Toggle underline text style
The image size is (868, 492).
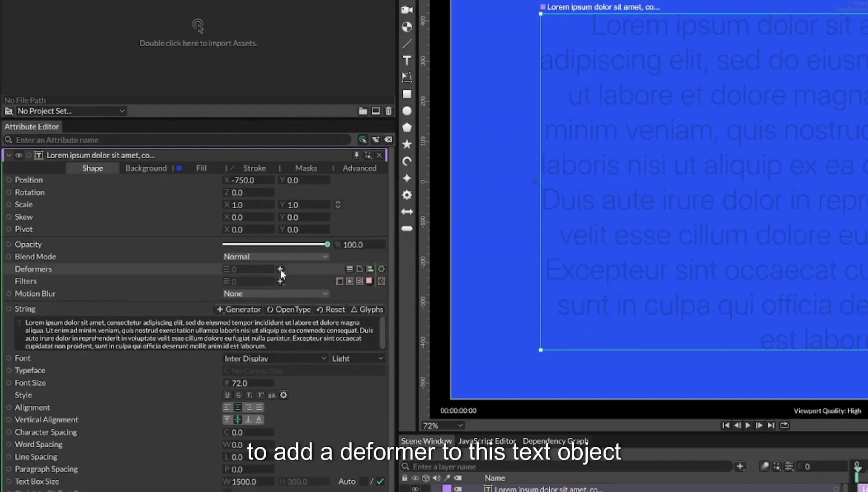coord(227,395)
